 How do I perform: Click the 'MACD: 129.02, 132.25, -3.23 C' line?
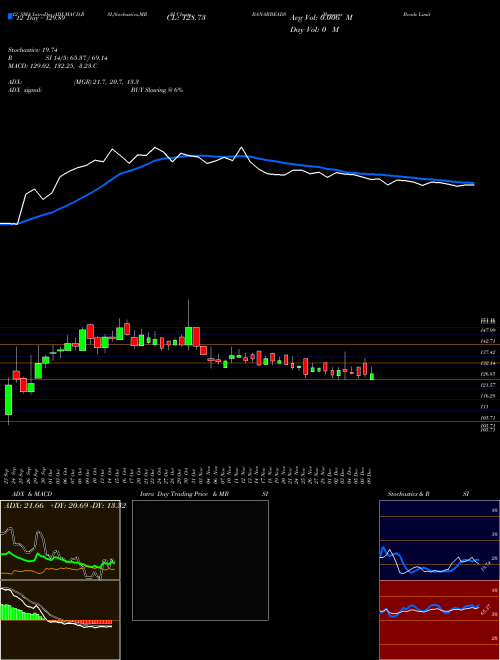coord(53,66)
